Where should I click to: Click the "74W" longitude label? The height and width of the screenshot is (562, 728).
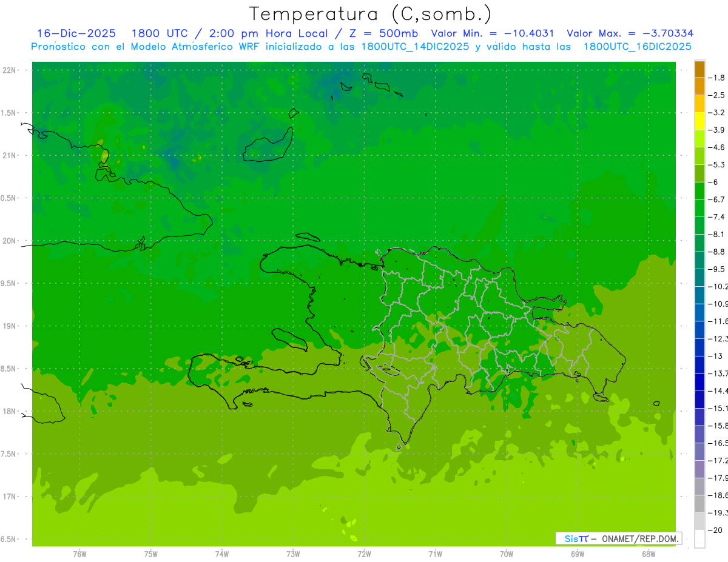coord(222,554)
